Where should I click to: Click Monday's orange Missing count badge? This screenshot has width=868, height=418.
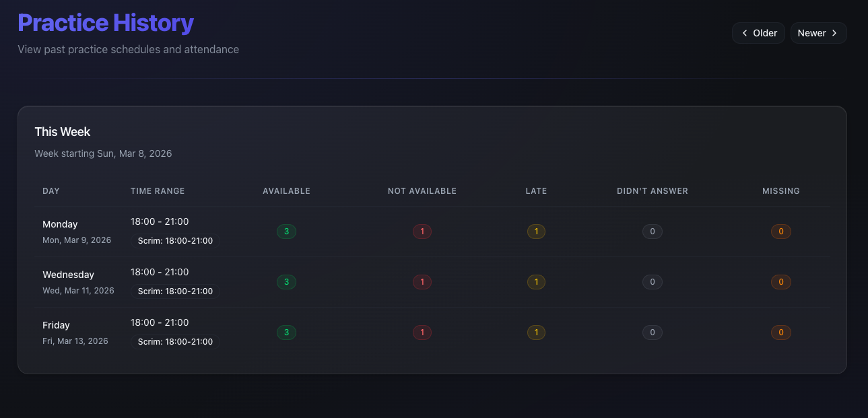click(x=780, y=231)
